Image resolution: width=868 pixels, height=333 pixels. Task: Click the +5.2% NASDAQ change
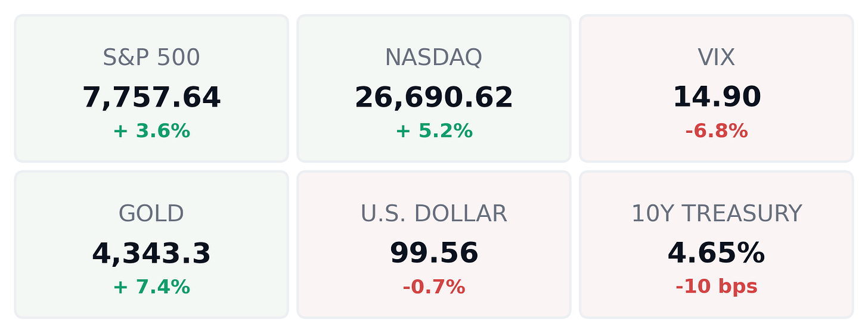click(434, 131)
